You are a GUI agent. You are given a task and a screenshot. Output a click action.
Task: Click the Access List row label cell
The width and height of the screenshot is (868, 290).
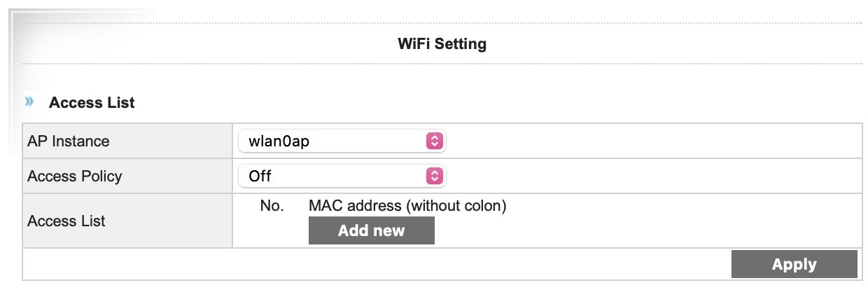66,221
